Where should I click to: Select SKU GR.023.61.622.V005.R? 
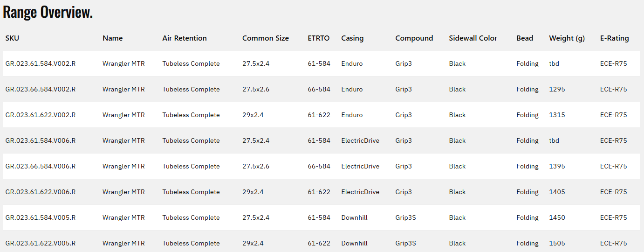[41, 243]
